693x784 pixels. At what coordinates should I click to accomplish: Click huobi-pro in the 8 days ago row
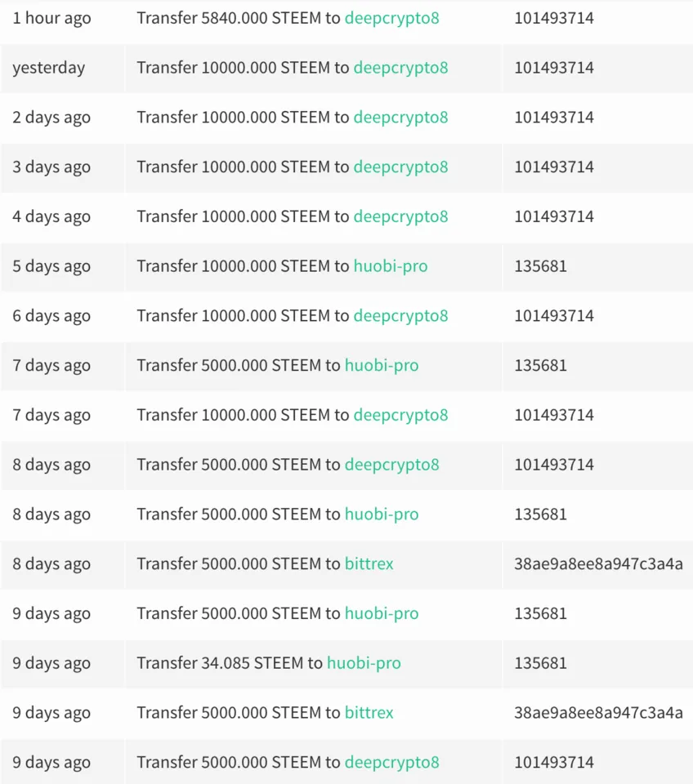click(381, 514)
